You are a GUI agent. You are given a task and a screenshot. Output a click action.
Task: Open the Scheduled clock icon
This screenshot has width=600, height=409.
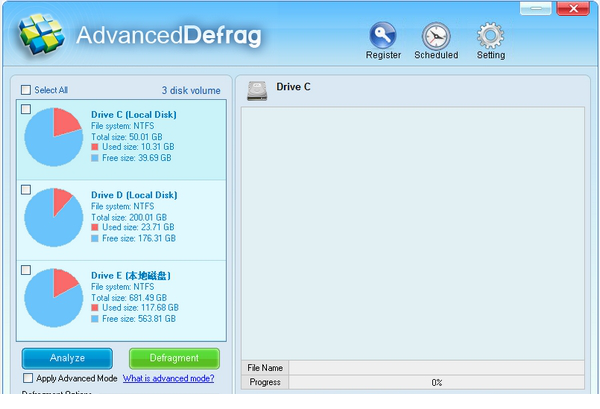436,36
